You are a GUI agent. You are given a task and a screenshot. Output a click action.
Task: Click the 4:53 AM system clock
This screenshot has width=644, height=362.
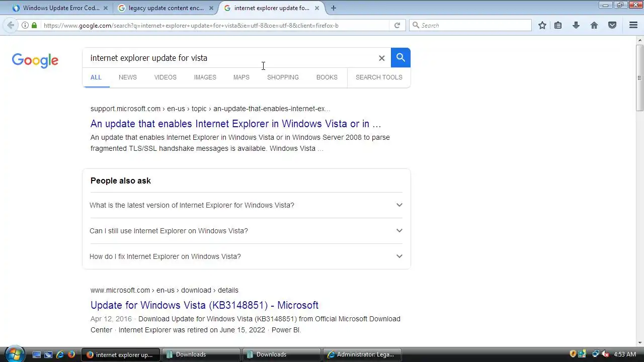[625, 354]
